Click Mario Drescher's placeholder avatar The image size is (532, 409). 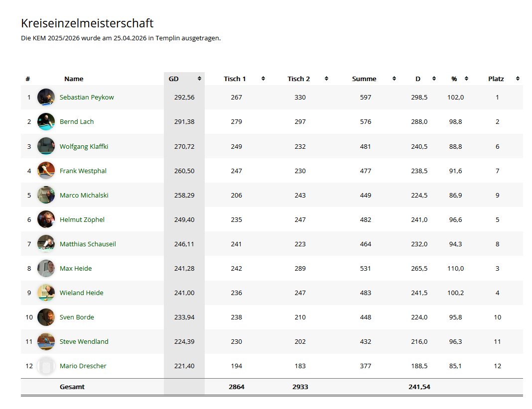coord(46,366)
